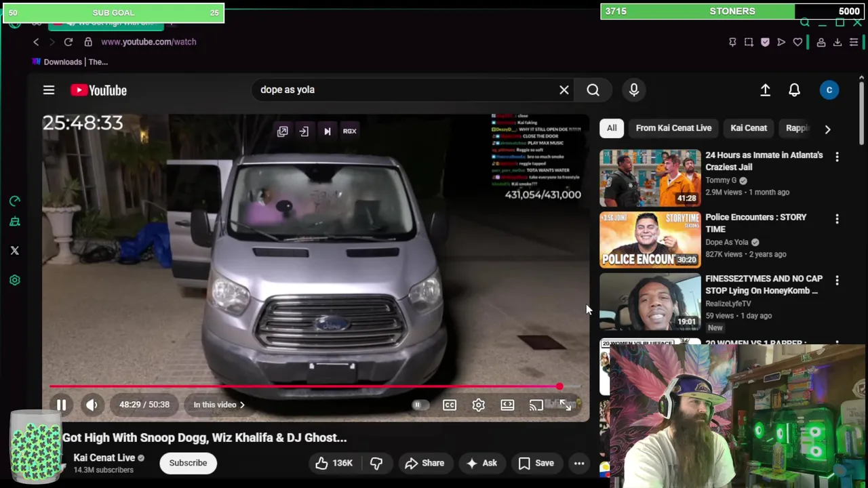Open player settings gear

(x=479, y=405)
